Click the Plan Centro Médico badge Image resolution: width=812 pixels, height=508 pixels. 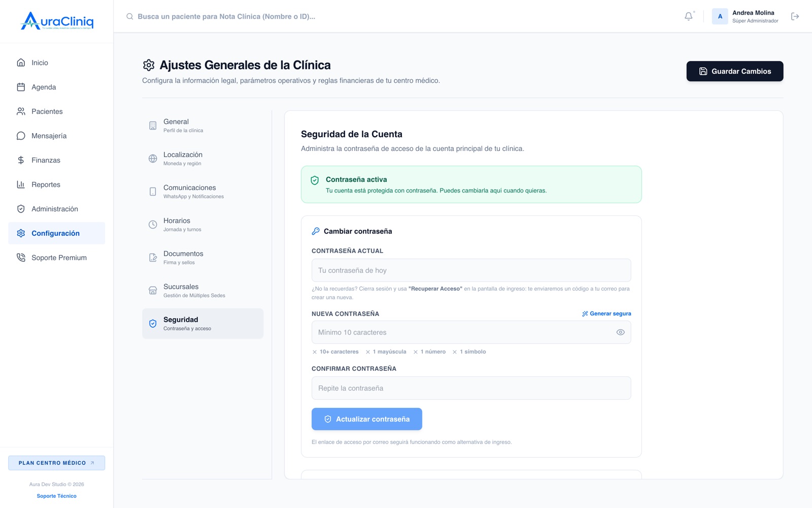click(57, 463)
